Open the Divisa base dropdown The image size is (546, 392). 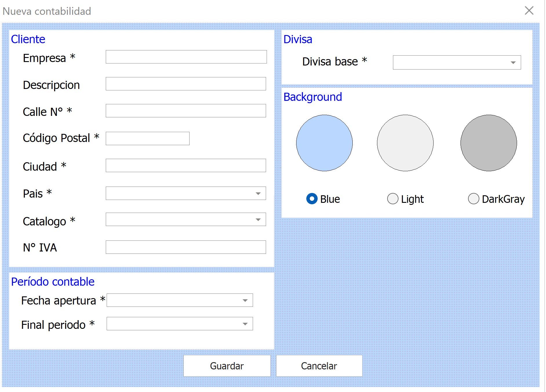[513, 63]
